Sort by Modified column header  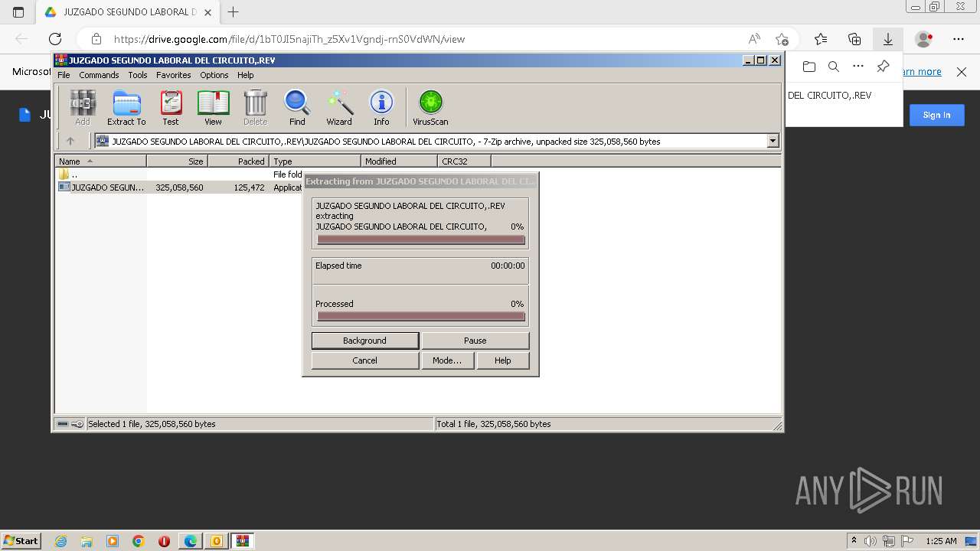tap(399, 161)
